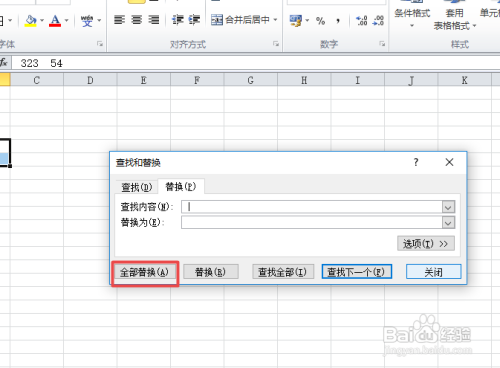Open the Merge and Center dropdown arrow
This screenshot has height=368, width=500.
(275, 20)
